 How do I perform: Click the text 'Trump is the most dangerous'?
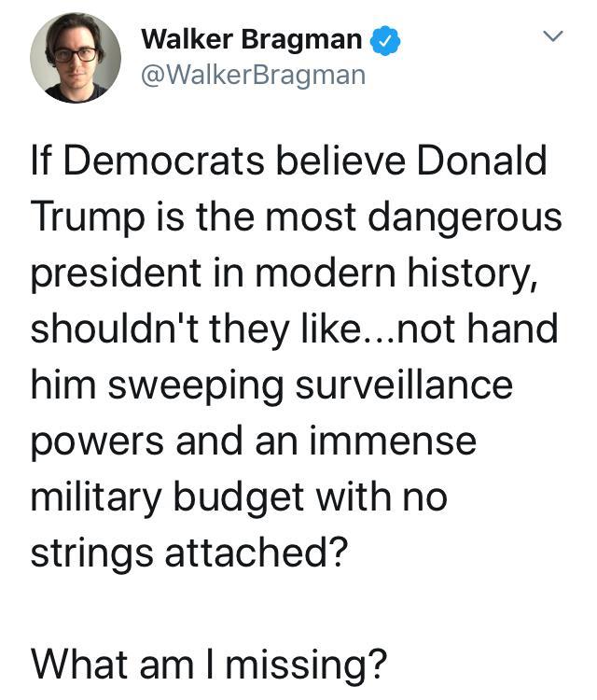(297, 217)
